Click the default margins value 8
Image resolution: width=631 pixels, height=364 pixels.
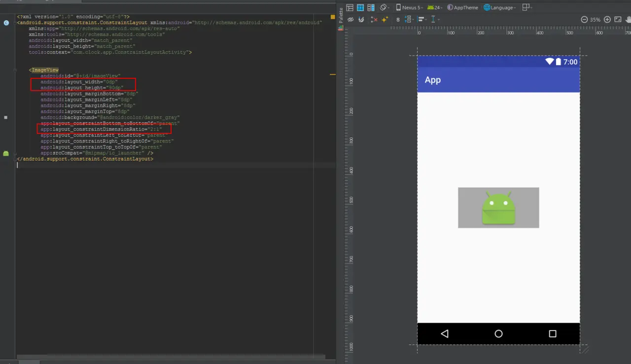(x=398, y=20)
